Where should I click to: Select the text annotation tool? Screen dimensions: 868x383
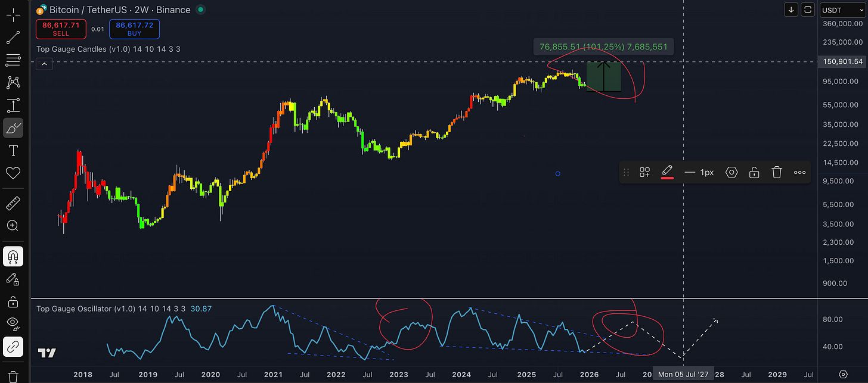[x=13, y=150]
